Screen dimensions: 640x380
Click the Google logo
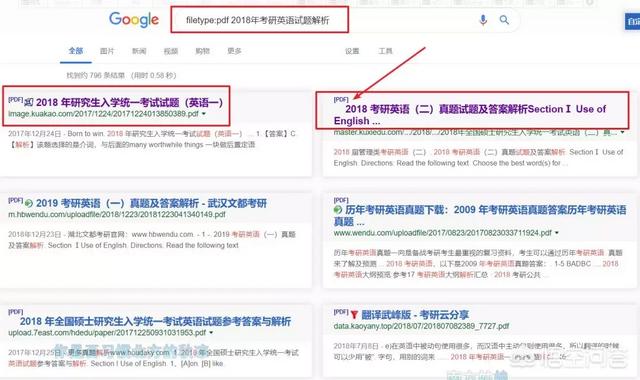pos(134,20)
